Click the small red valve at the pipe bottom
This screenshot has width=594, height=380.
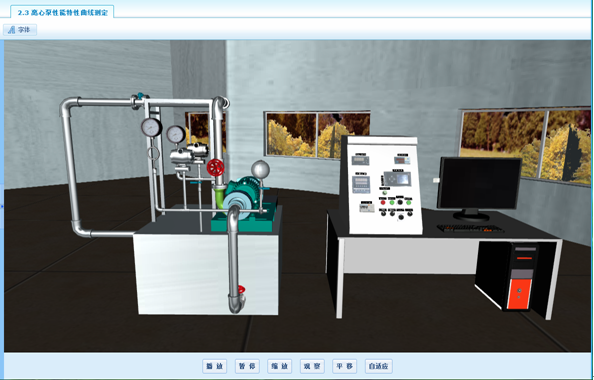tap(241, 290)
